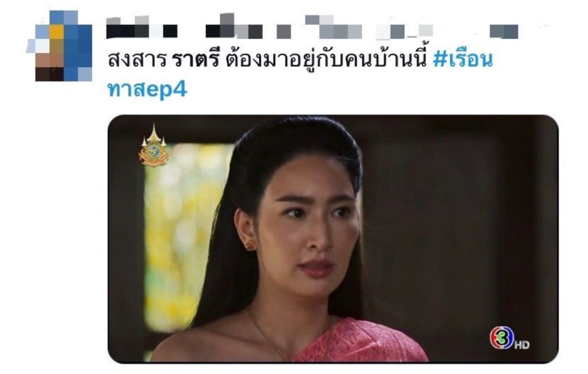Viewport: 588px width, 374px height.
Task: Open the pixelated profile avatar
Action: coord(60,46)
